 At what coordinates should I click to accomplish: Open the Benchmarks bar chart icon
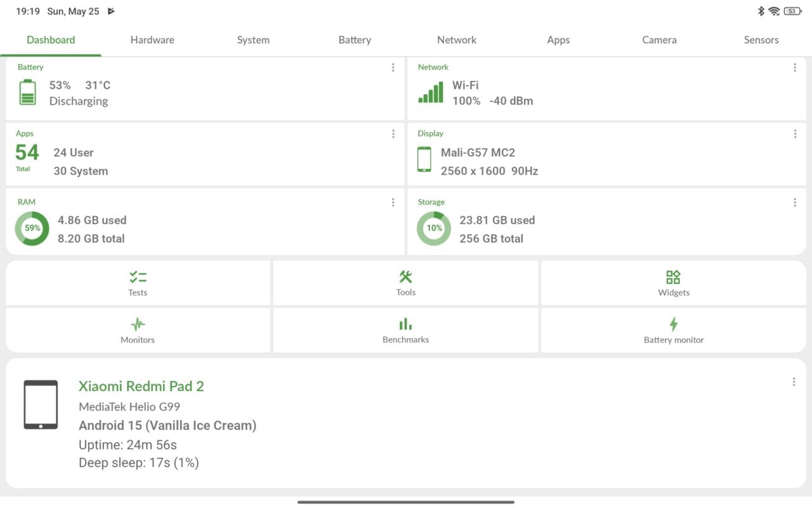tap(405, 324)
